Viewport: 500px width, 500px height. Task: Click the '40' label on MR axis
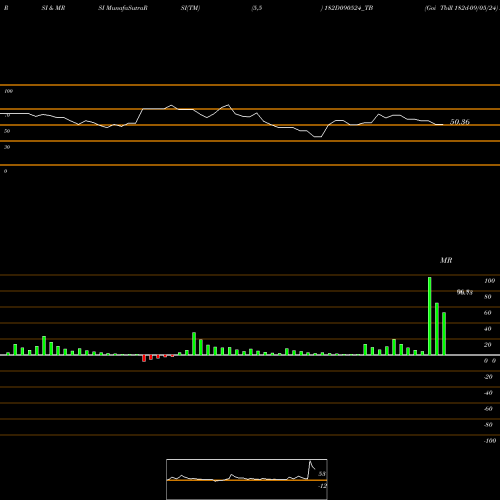tap(488, 329)
